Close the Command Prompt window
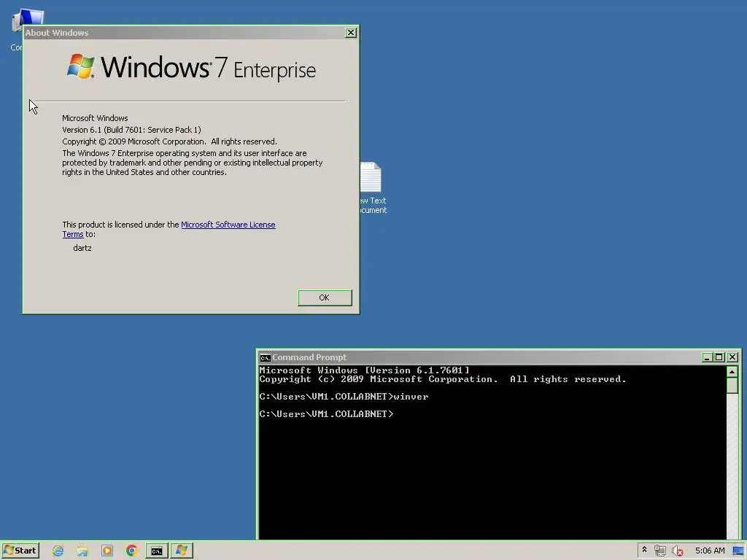 (732, 357)
